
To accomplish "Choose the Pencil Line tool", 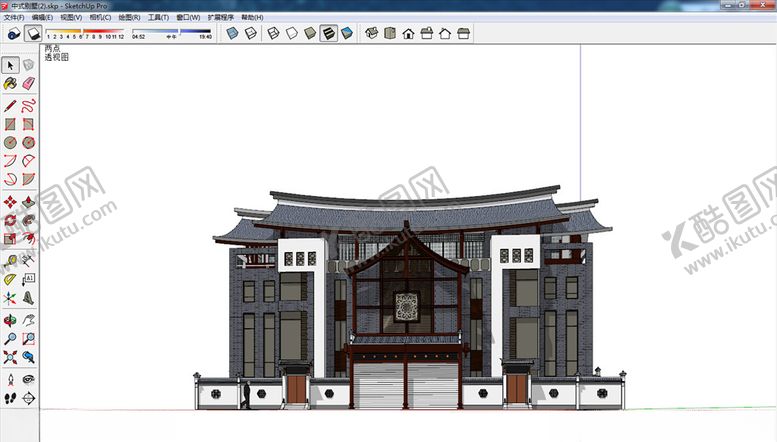I will tap(10, 105).
